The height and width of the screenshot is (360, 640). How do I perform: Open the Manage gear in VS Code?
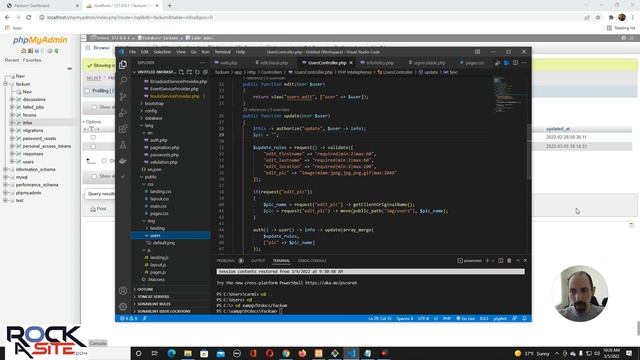coord(123,306)
